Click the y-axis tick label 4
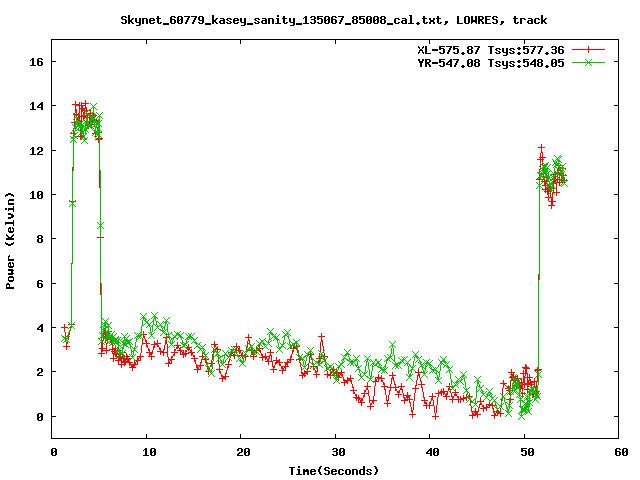The image size is (640, 480). (40, 328)
